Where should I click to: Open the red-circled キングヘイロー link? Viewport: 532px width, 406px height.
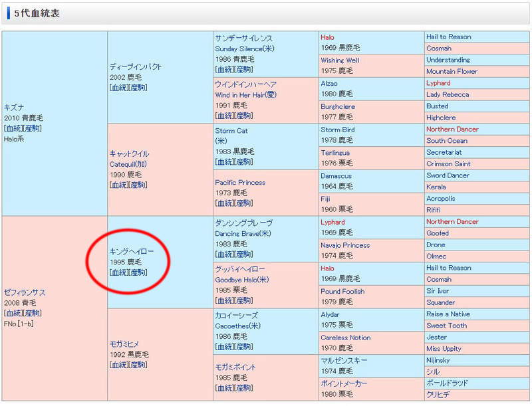132,251
